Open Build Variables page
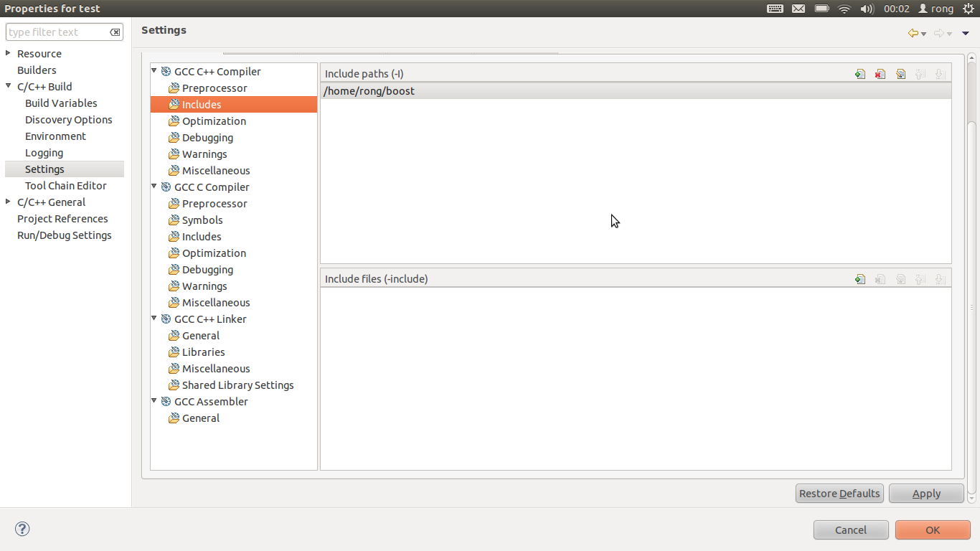980x551 pixels. coord(61,103)
